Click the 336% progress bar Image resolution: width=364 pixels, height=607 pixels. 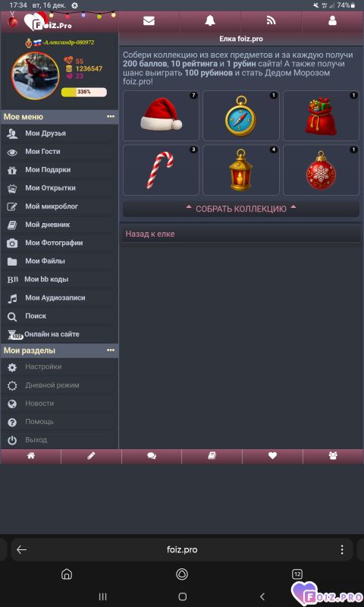[84, 92]
